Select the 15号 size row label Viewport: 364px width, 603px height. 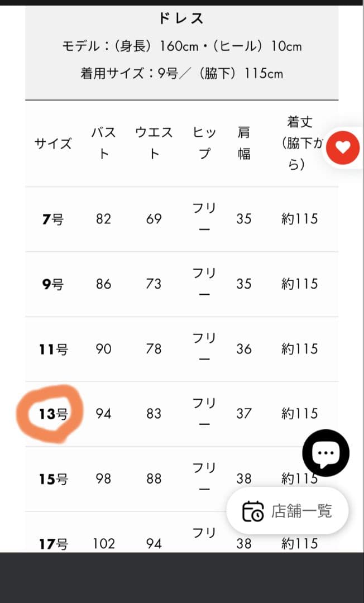pyautogui.click(x=53, y=478)
